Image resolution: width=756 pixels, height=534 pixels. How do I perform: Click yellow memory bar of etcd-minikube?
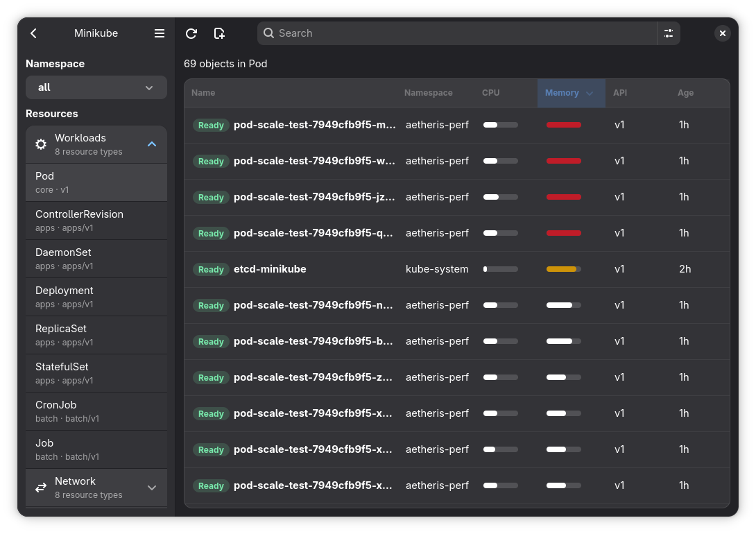coord(564,269)
